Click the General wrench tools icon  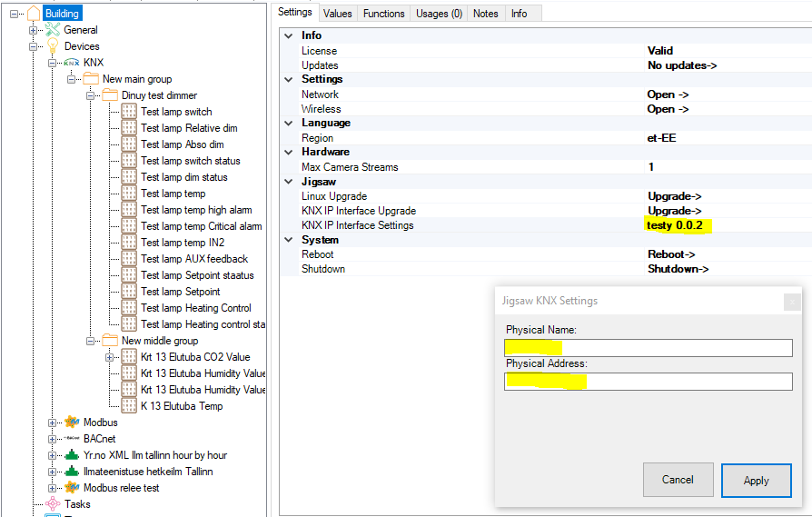coord(53,30)
